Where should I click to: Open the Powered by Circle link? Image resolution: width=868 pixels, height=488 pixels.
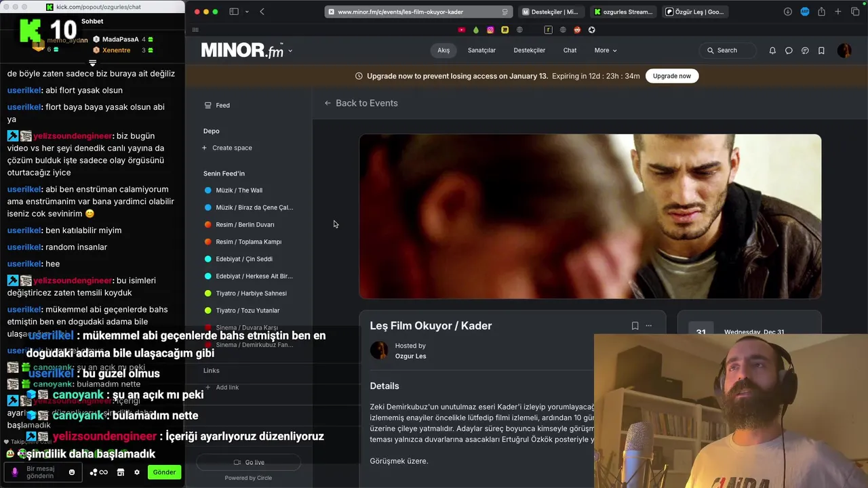coord(248,478)
